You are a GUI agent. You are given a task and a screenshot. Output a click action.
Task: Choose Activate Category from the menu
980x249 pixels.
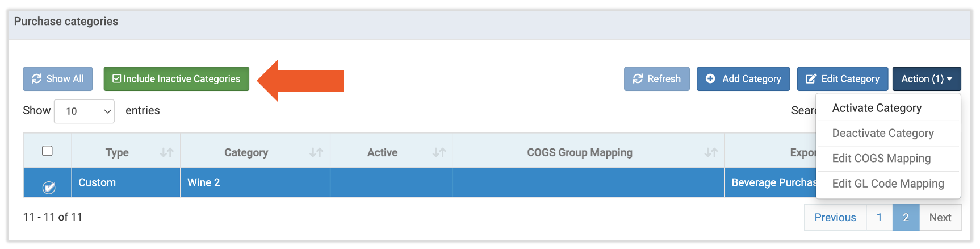(877, 108)
